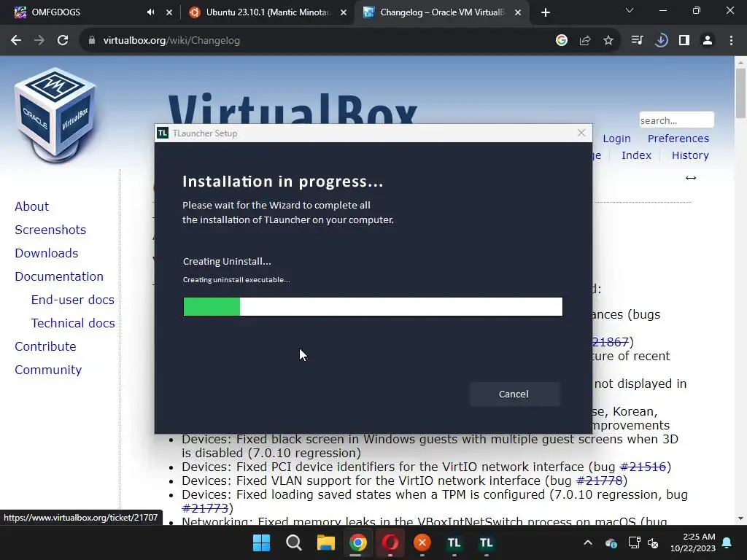Image resolution: width=747 pixels, height=560 pixels.
Task: Click the Chrome back arrow
Action: click(16, 41)
